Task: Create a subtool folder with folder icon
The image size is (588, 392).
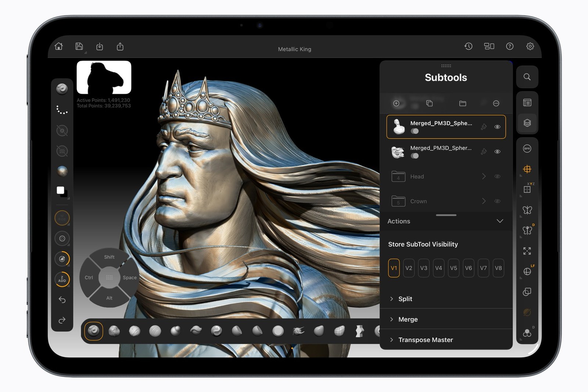Action: [x=463, y=103]
